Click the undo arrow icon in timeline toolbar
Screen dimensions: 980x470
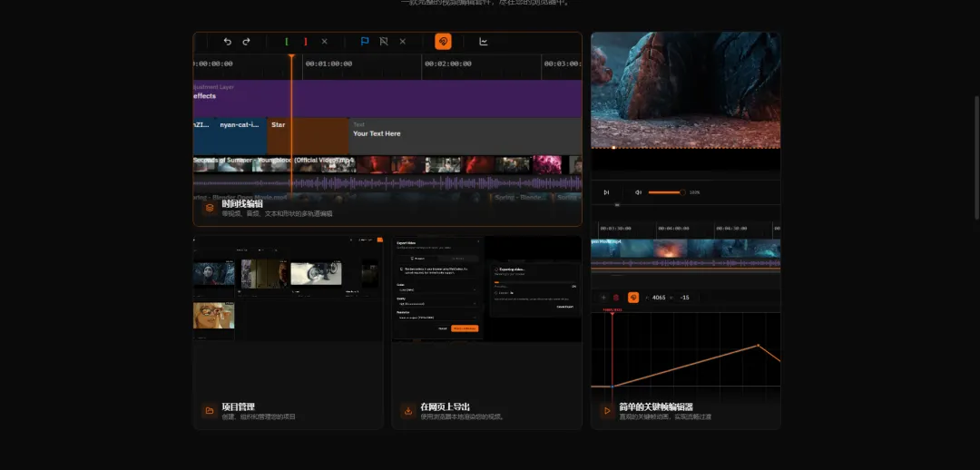click(x=228, y=42)
